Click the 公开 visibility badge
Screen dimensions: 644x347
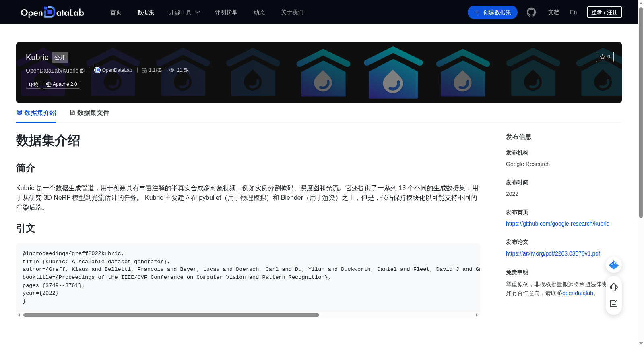60,57
